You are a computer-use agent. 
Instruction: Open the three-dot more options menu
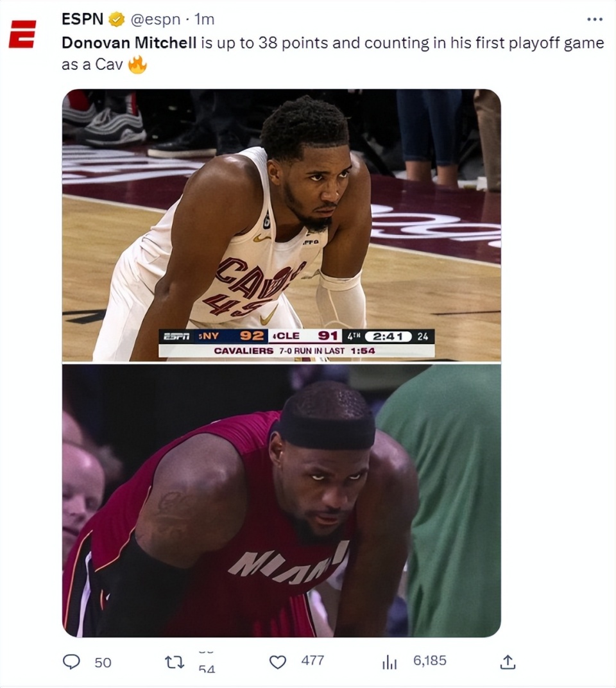click(x=594, y=19)
